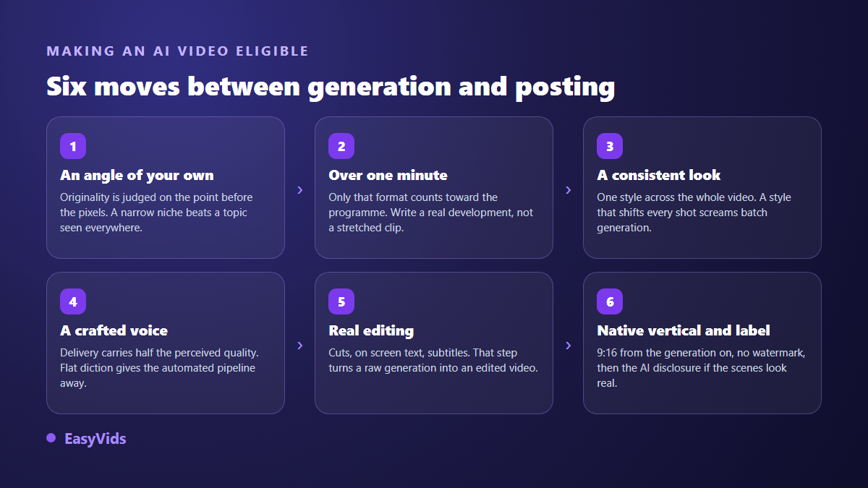868x488 pixels.
Task: Click the 'Making an AI video eligible' overline
Action: click(x=177, y=51)
